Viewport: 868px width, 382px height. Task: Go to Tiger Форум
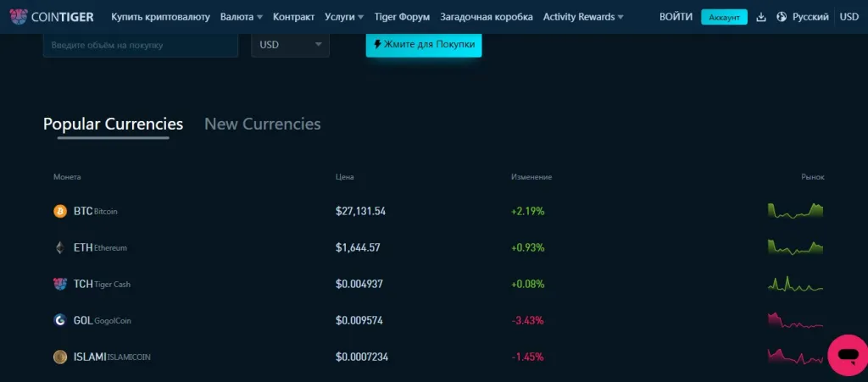point(402,17)
